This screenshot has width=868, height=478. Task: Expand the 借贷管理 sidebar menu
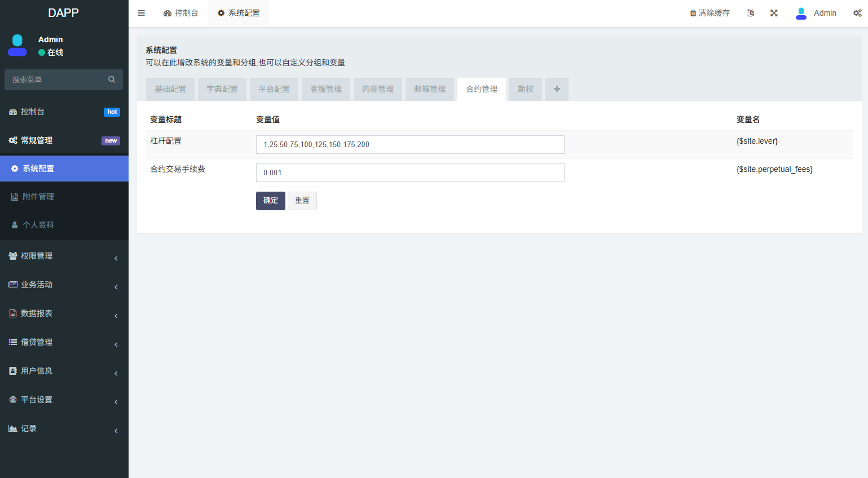pyautogui.click(x=64, y=342)
